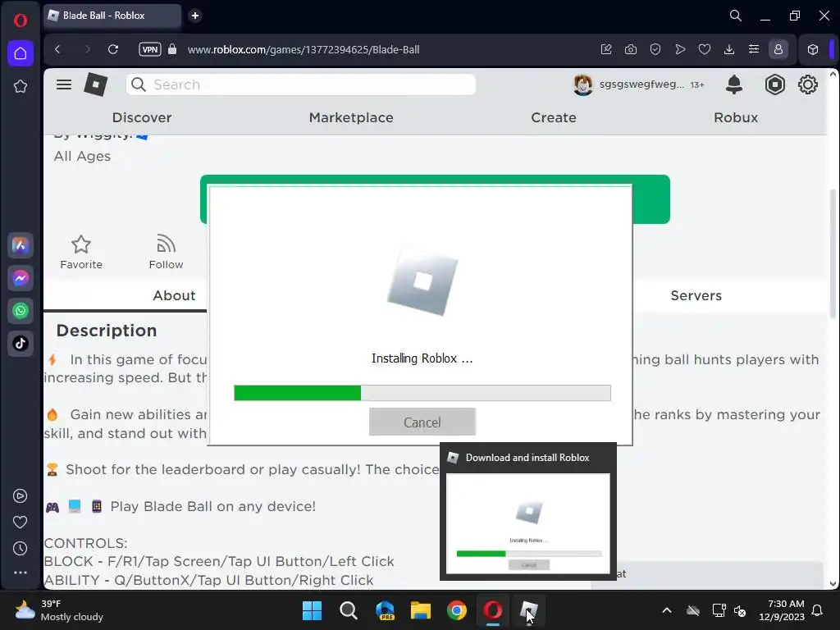The height and width of the screenshot is (630, 840).
Task: Open File Explorer from taskbar
Action: pos(421,610)
